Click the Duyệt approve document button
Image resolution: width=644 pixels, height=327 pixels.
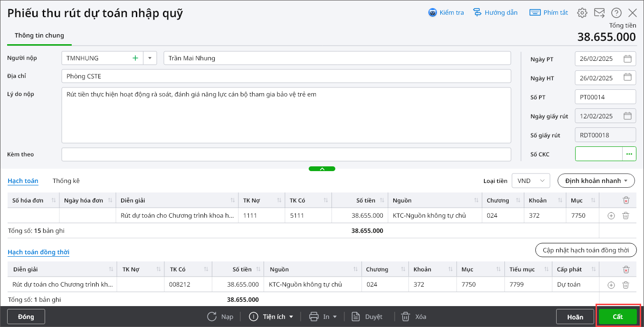click(367, 317)
